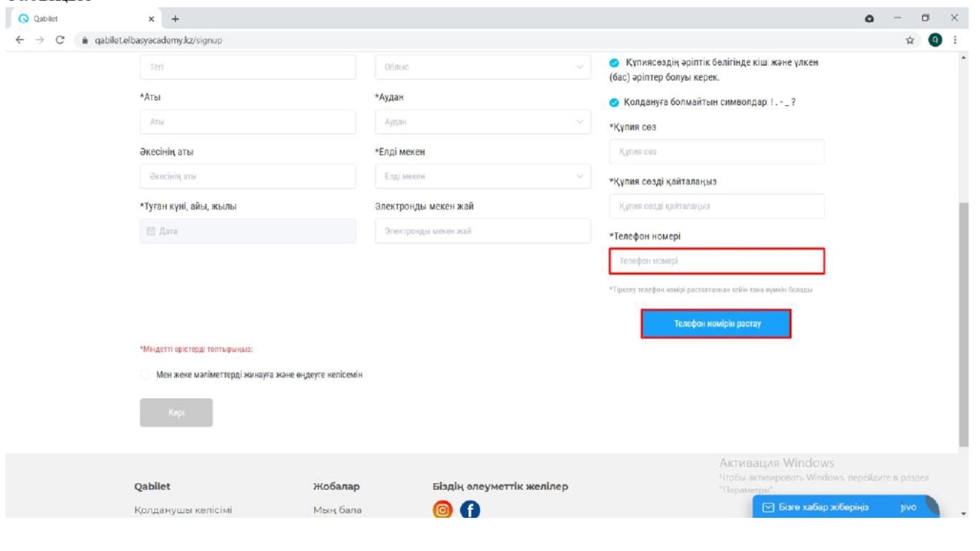Viewport: 980px width, 551px height.
Task: Click the Instagram icon in footer
Action: tap(443, 510)
